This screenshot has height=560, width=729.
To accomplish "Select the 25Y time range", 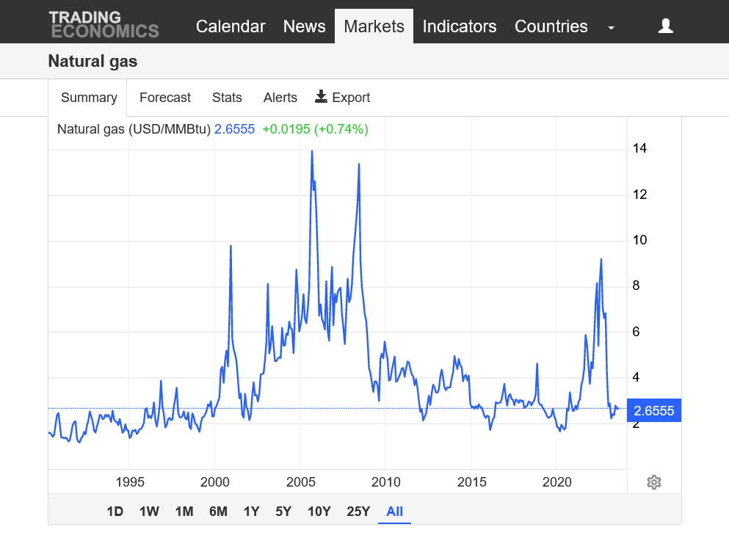I will [x=358, y=512].
